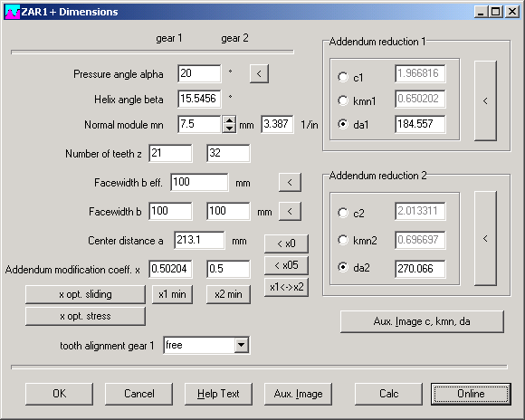Select the kmn2 radio button
Screen dimensions: 525x420
343,240
